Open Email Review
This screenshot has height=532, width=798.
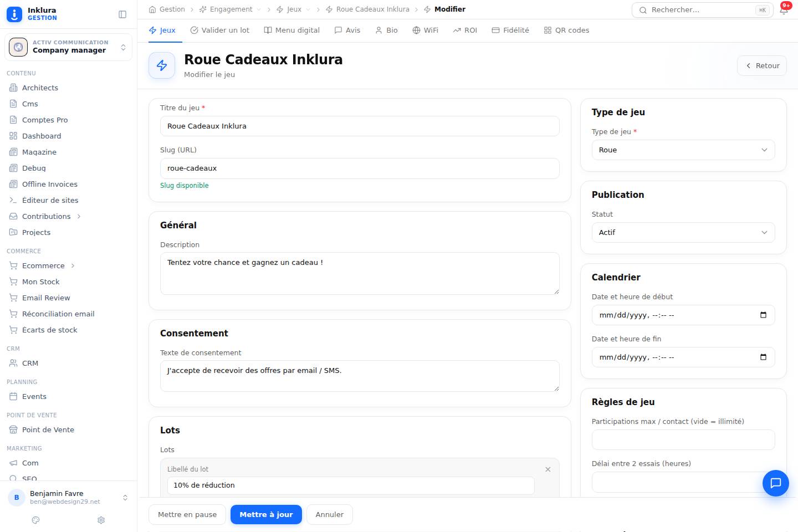click(46, 298)
